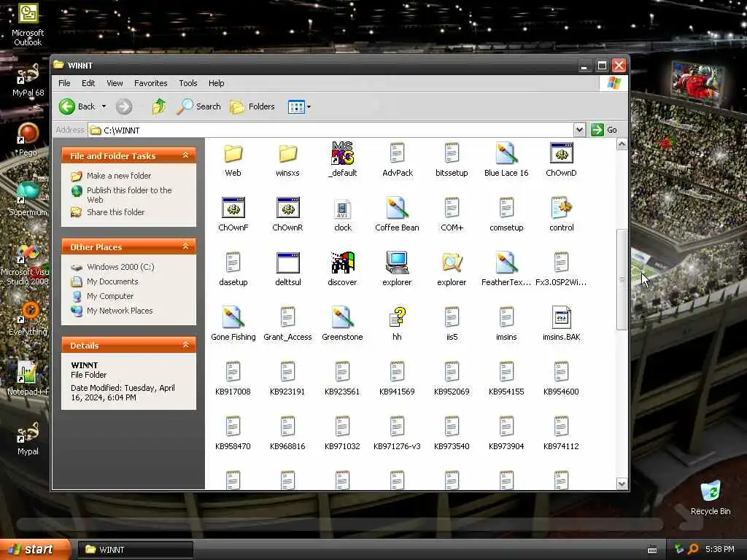The height and width of the screenshot is (560, 747).
Task: Collapse the Details panel
Action: coord(185,345)
